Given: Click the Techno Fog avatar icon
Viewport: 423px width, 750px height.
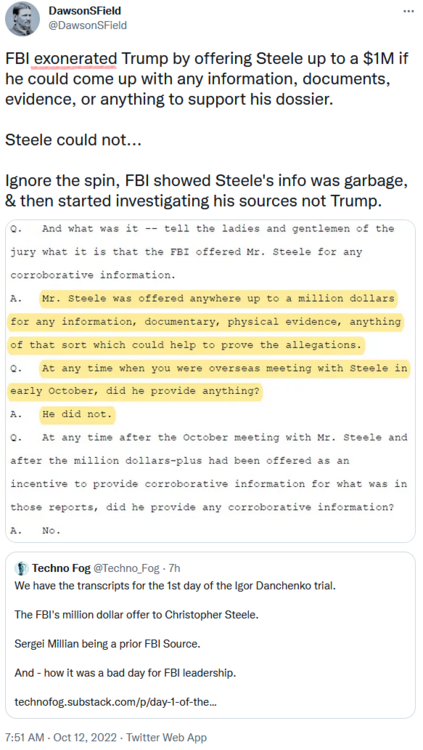Looking at the screenshot, I should tap(22, 568).
